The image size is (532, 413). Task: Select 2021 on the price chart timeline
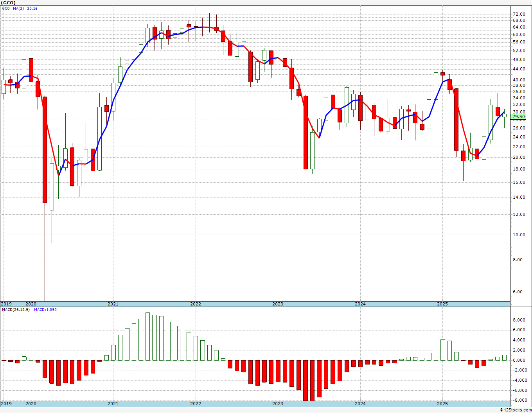(113, 304)
